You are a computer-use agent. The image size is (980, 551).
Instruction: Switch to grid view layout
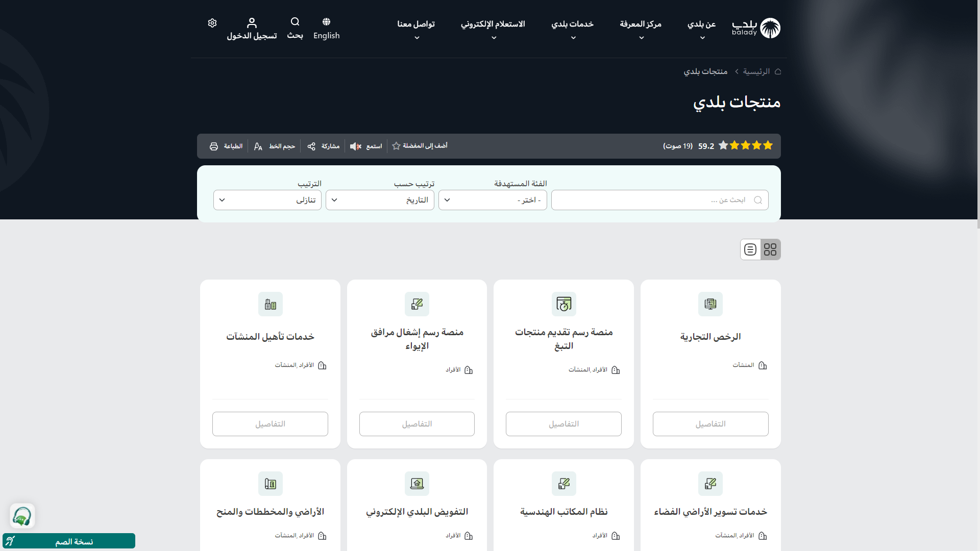[770, 249]
